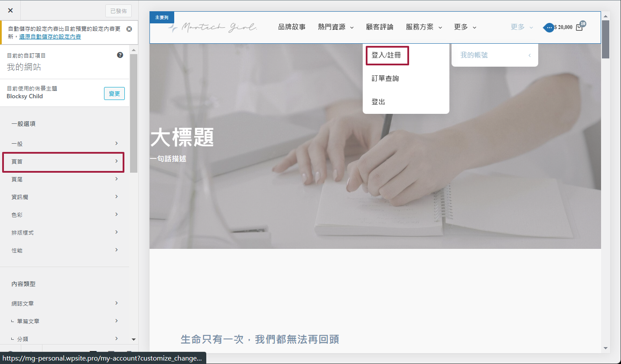Click the 已發佈 publish button
This screenshot has height=364, width=621.
tap(118, 11)
